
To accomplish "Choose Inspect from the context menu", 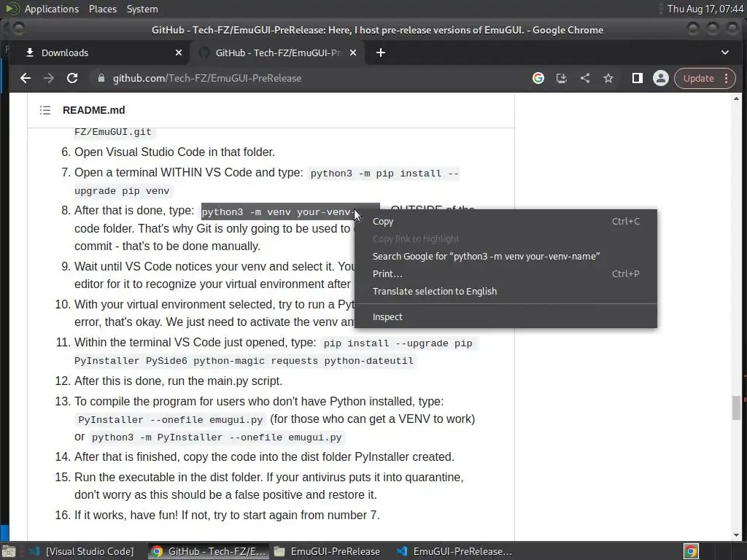I will click(506, 317).
